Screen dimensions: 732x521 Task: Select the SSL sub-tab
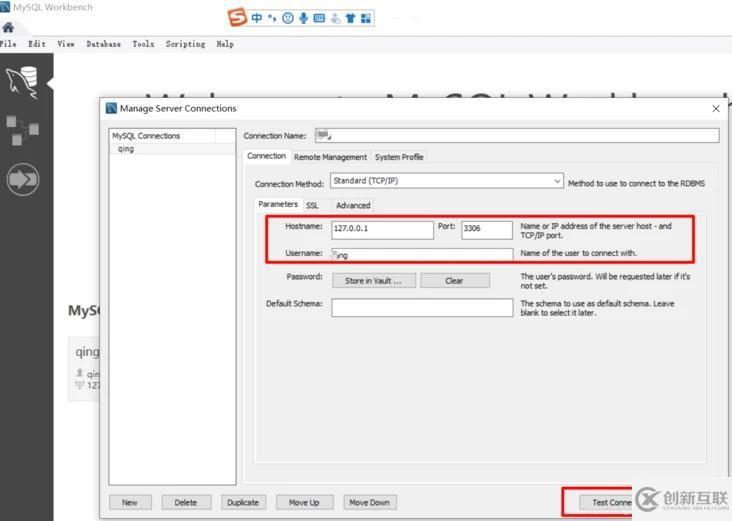312,205
